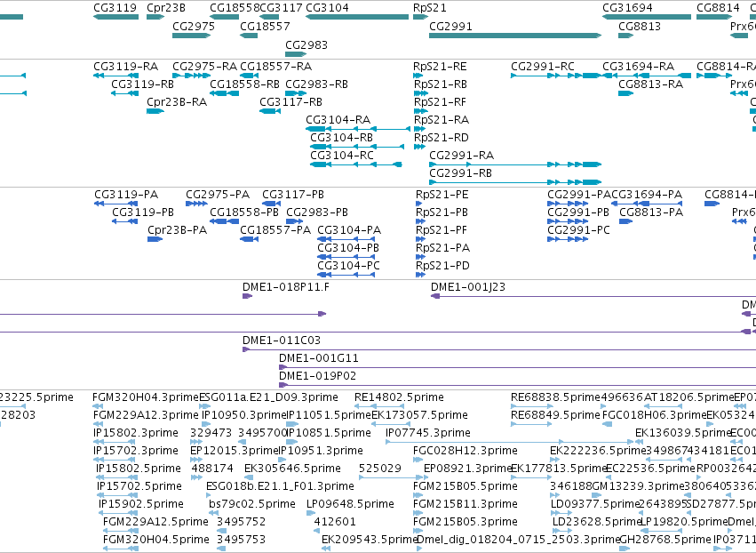The image size is (756, 553).
Task: Open the CG8813 gene label
Action: [x=640, y=26]
